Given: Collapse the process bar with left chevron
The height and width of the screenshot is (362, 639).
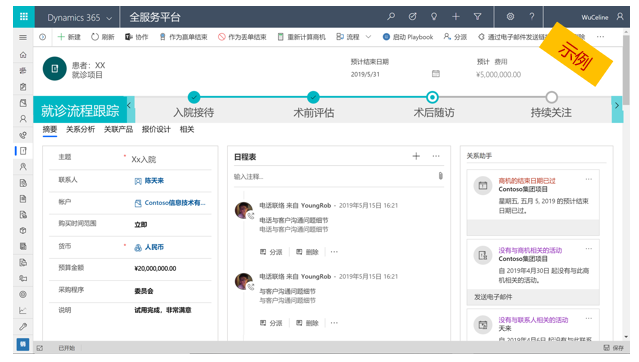Looking at the screenshot, I should pyautogui.click(x=130, y=106).
